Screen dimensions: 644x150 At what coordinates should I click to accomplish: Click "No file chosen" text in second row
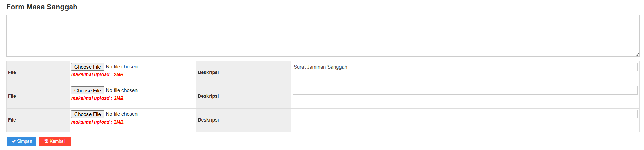pos(122,90)
